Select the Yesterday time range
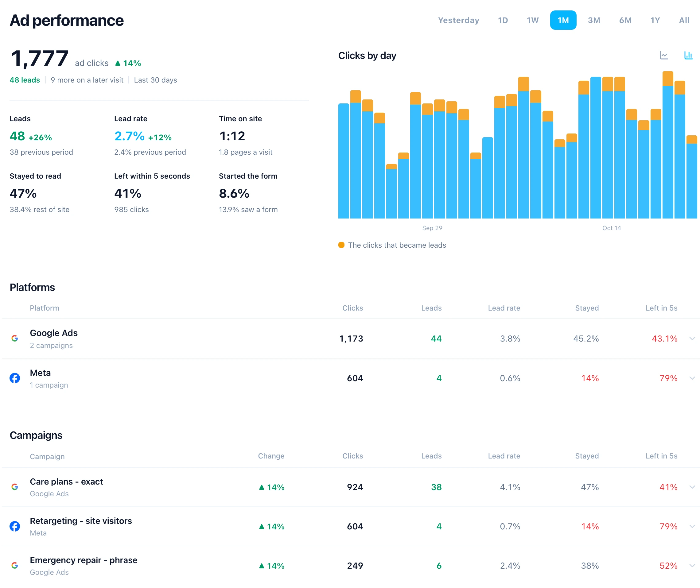The image size is (700, 588). click(459, 20)
